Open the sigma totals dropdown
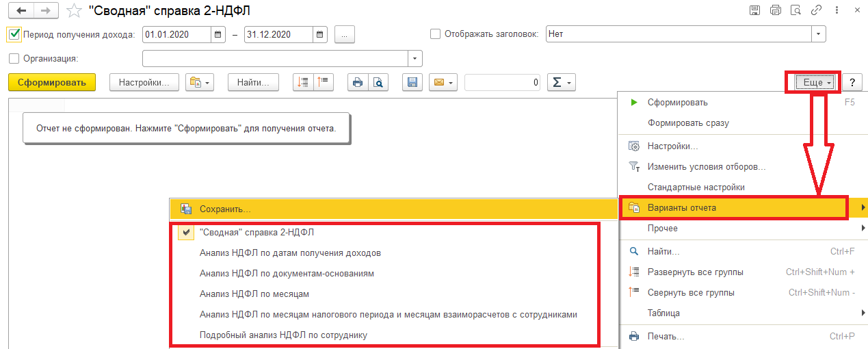Viewport: 868px width, 349px height. 561,82
